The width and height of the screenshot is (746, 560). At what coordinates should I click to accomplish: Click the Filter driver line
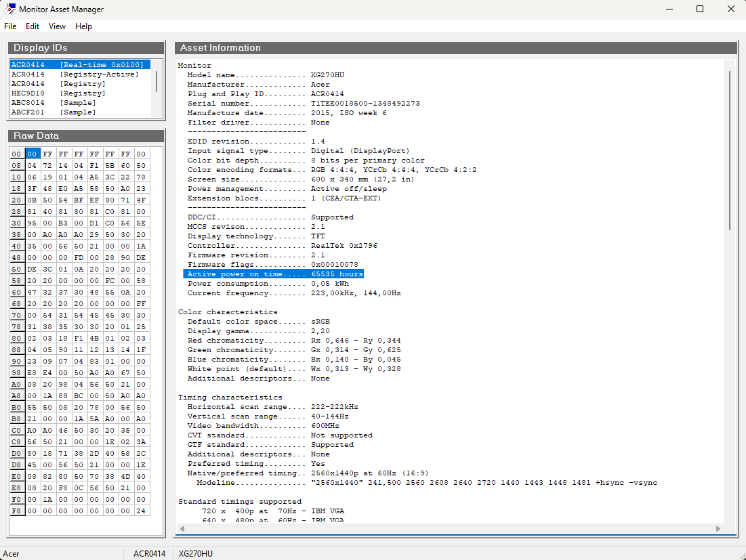[x=258, y=122]
